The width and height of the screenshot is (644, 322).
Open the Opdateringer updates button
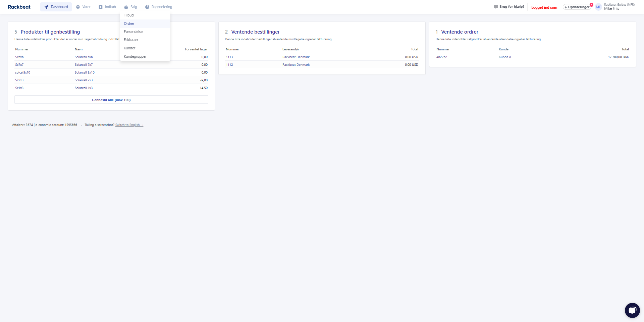577,7
